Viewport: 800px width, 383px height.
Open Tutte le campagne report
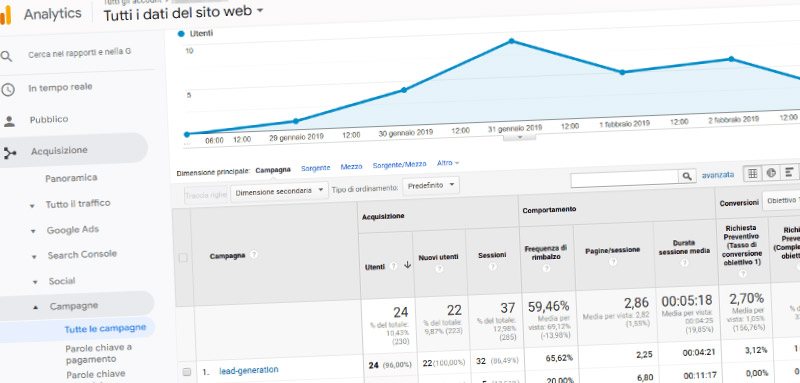pos(105,328)
